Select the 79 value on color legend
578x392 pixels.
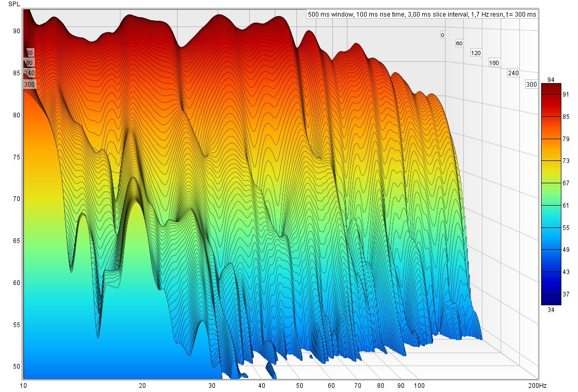tap(566, 139)
